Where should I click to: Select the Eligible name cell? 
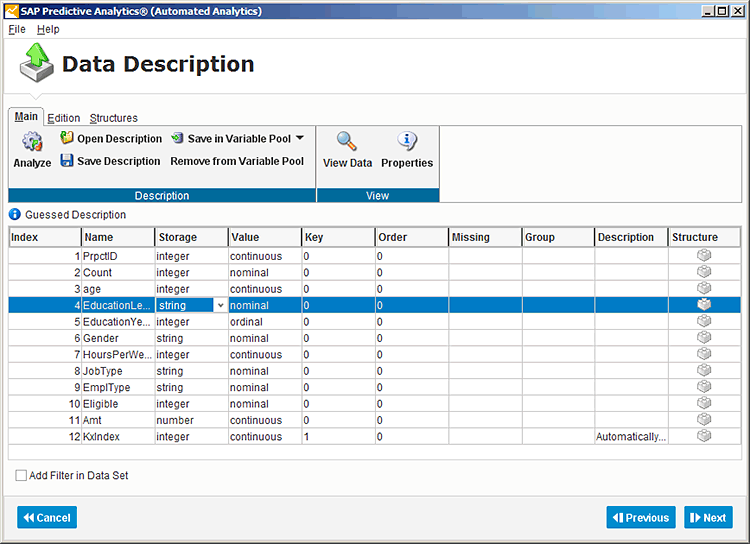click(x=118, y=403)
